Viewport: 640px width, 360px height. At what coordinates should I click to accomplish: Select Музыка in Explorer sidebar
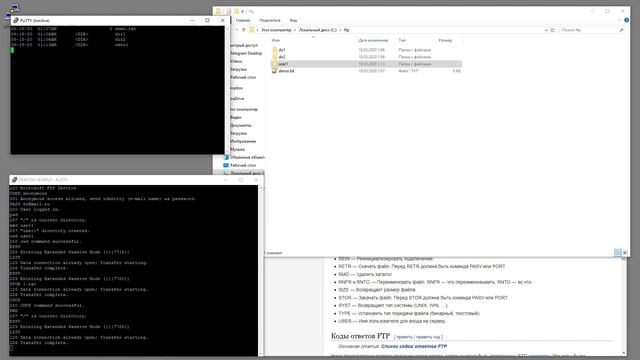(238, 149)
